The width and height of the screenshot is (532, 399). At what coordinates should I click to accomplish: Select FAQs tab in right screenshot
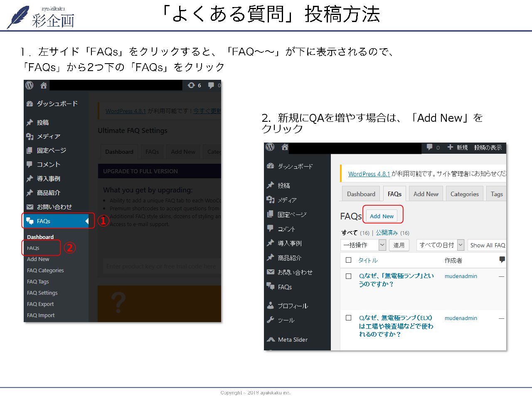[394, 194]
